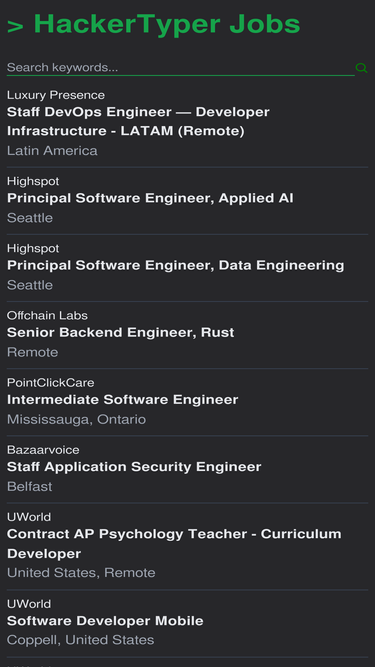The width and height of the screenshot is (375, 667).
Task: Open Senior Backend Engineer, Rust listing
Action: (x=120, y=332)
